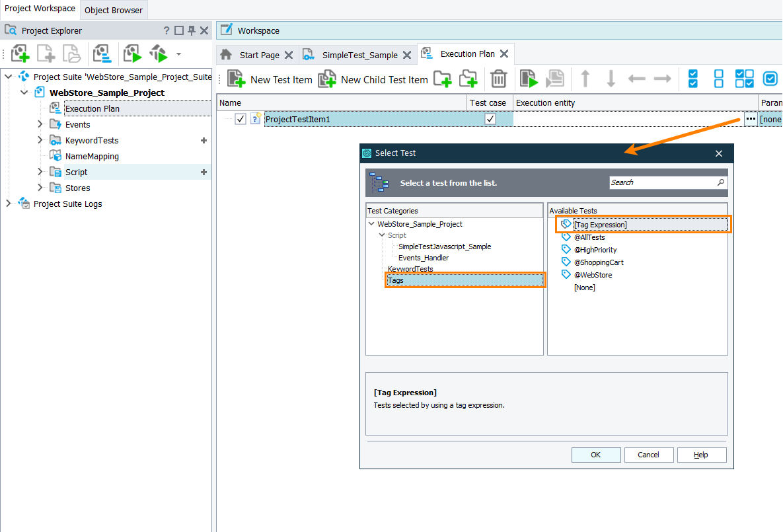Select the Organize Project Items toolbar icon
This screenshot has width=783, height=532.
[x=102, y=53]
